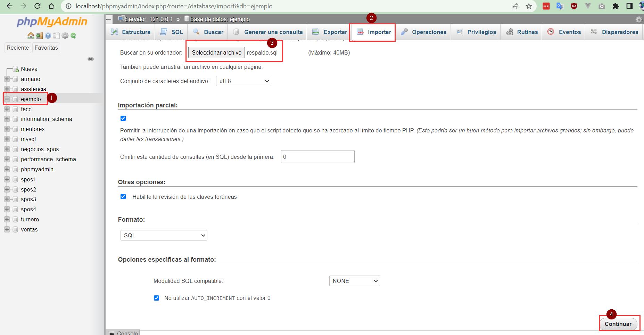Select the mentores database
This screenshot has height=335, width=644.
33,129
